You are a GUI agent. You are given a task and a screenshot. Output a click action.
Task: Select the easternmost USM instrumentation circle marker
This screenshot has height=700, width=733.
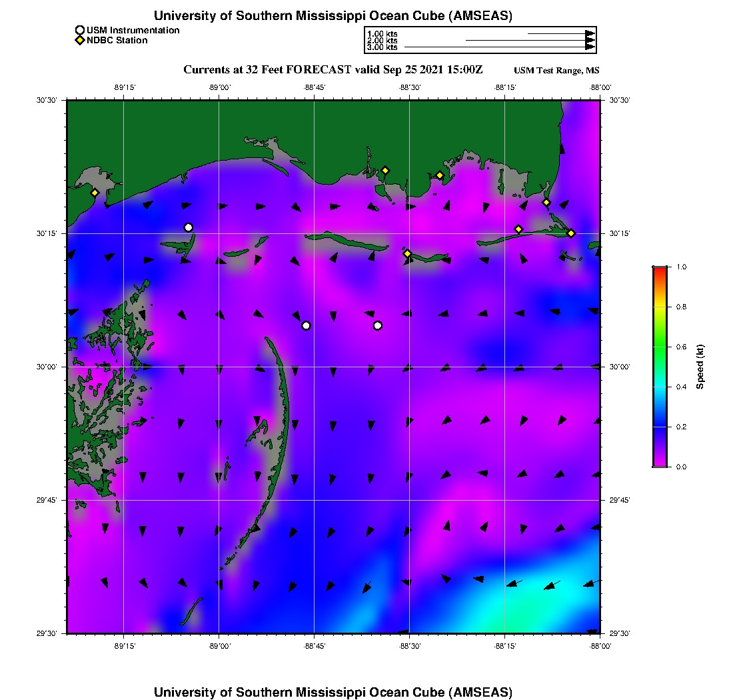pos(378,325)
